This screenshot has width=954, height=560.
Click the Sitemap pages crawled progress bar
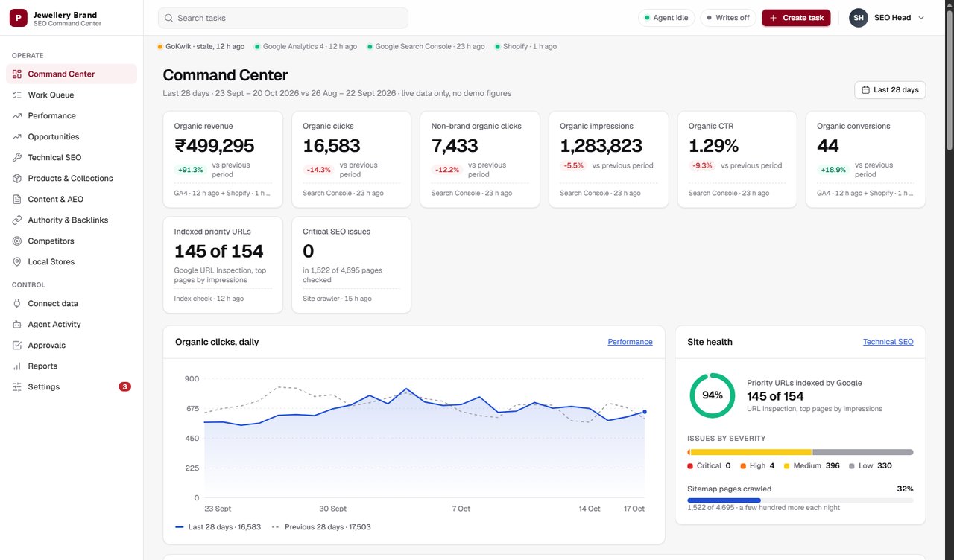point(800,500)
